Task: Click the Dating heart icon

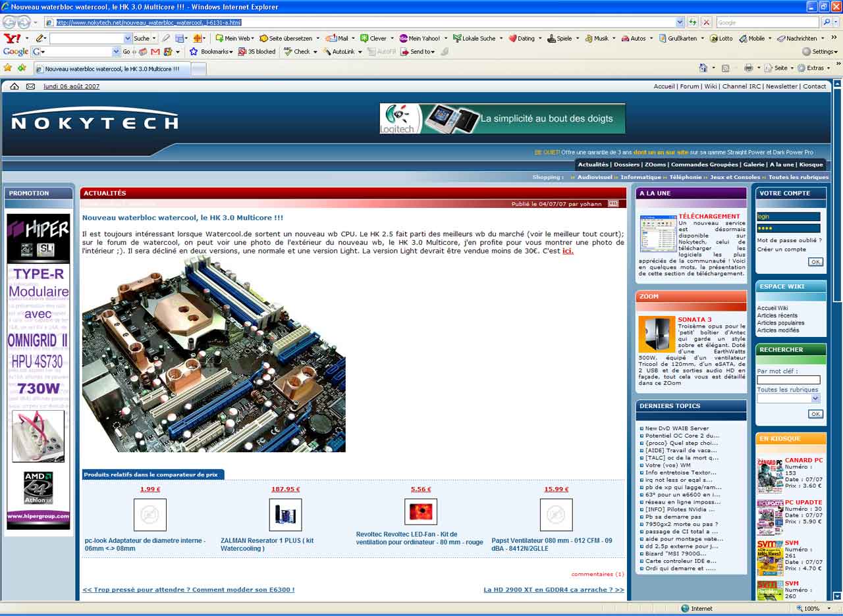Action: [x=512, y=38]
